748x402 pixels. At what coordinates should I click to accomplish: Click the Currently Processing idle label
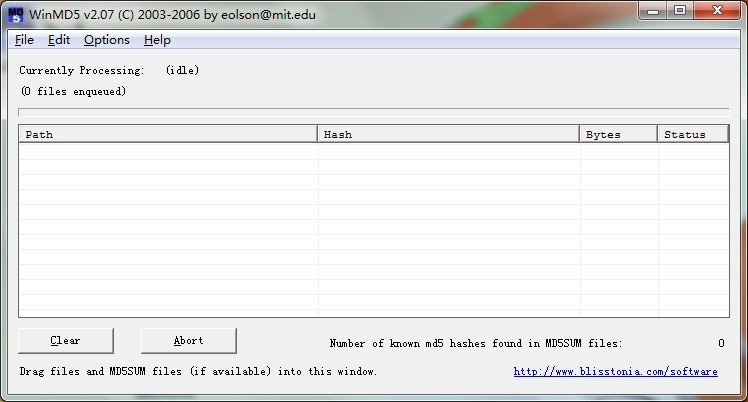[x=109, y=70]
